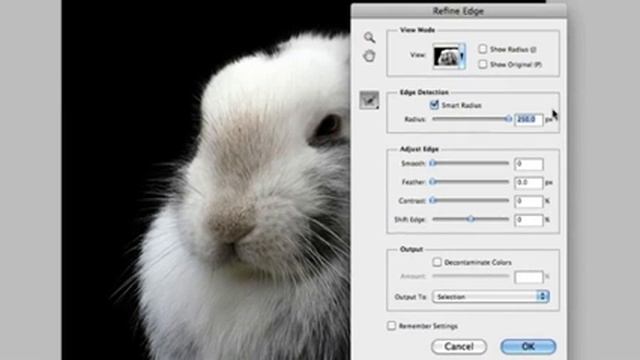This screenshot has width=640, height=360.
Task: Select the Zoom tool in Refine Edge
Action: (x=369, y=38)
